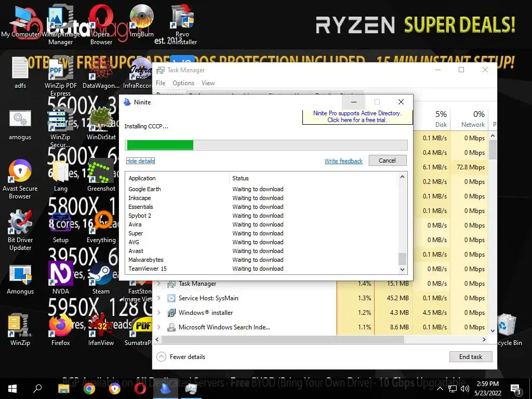Expand Task Manager process row
The image size is (532, 399).
(159, 284)
